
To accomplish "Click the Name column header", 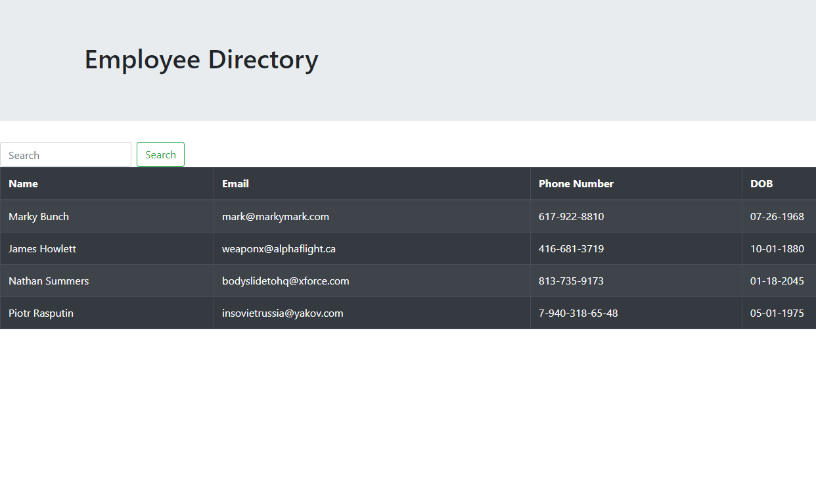I will (x=23, y=183).
